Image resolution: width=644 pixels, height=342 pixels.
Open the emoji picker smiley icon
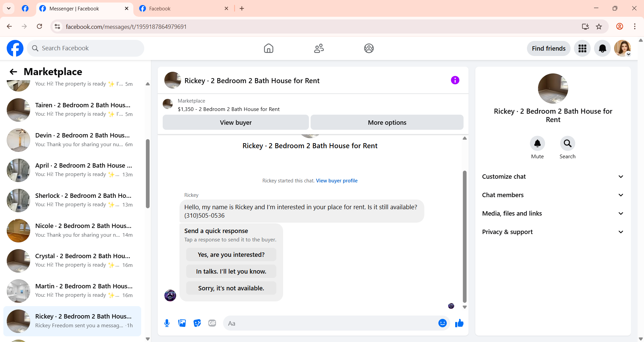click(x=442, y=323)
